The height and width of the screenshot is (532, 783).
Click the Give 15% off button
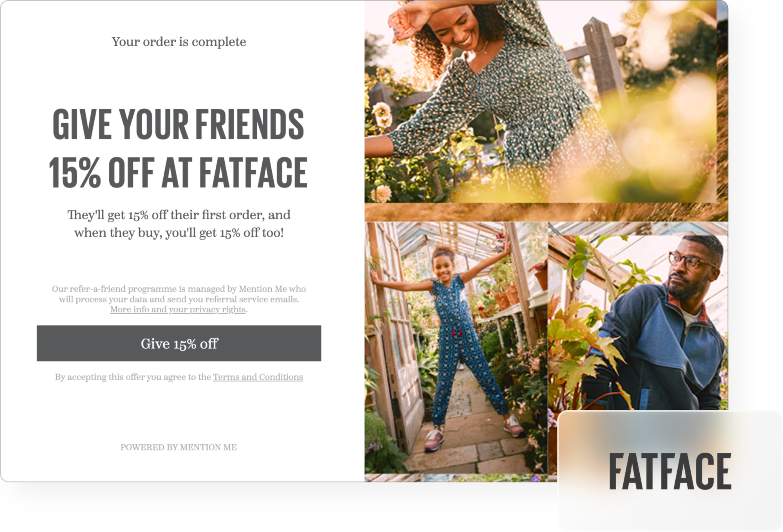tap(179, 343)
